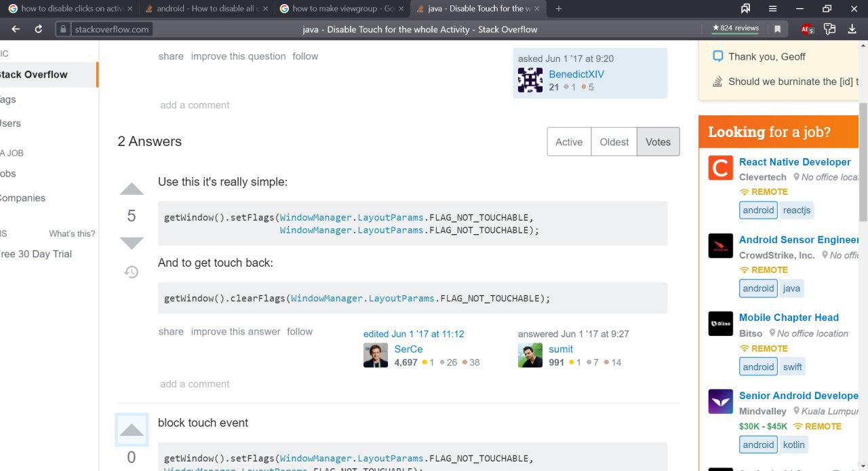
Task: Click SerCe's profile picture
Action: point(376,356)
